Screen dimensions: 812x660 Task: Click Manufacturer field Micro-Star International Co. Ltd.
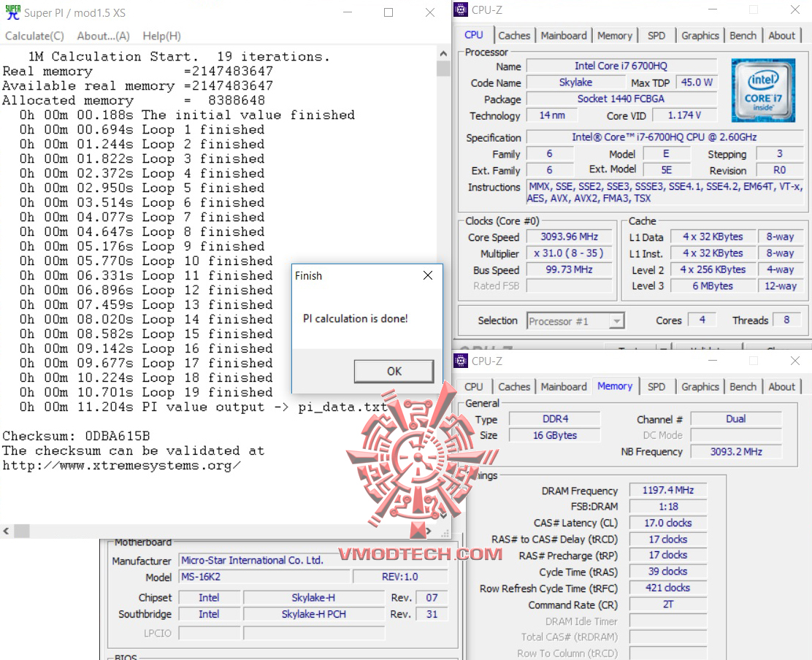(x=313, y=561)
